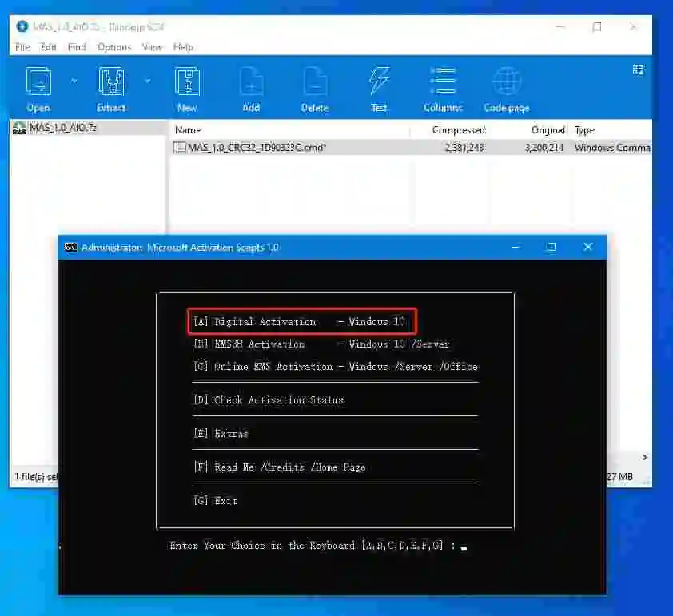Click the Windows Command type cell

(612, 148)
